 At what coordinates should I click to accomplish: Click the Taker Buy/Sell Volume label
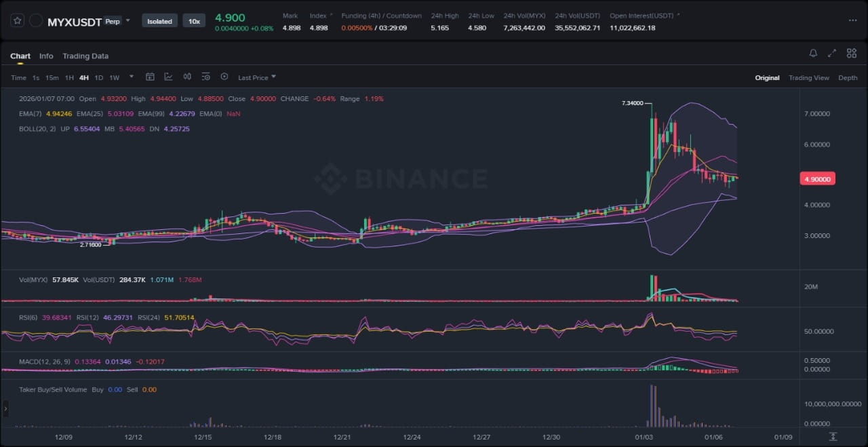click(x=52, y=389)
